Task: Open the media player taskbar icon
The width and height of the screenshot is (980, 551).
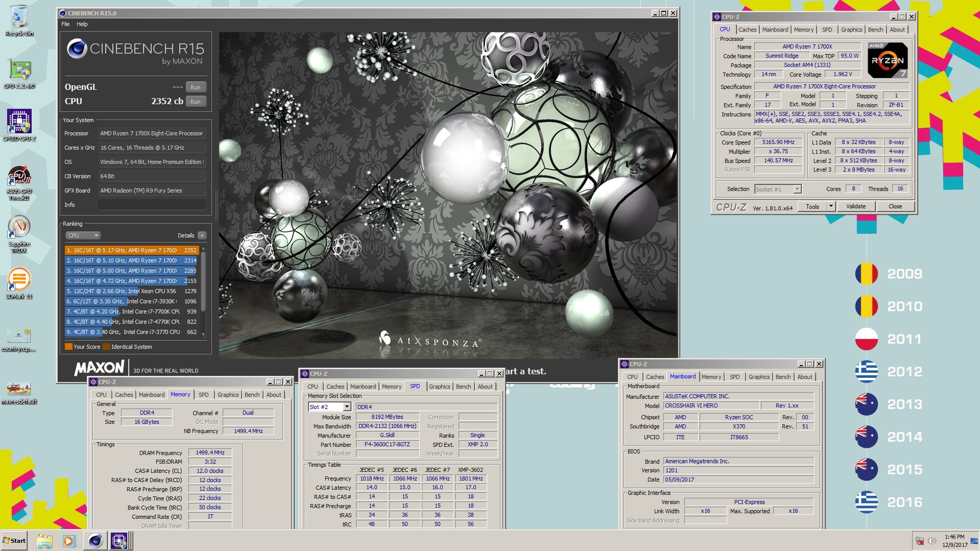Action: [68, 541]
